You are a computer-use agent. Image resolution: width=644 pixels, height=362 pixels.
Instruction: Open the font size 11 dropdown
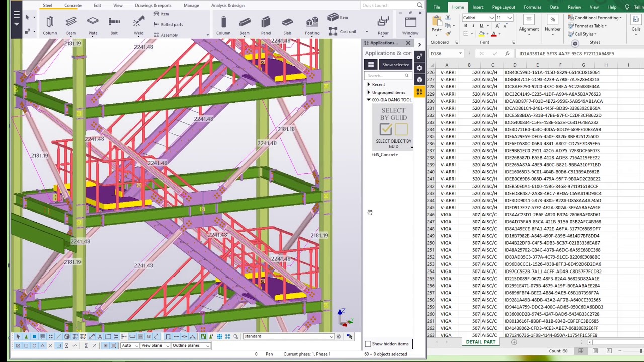510,18
